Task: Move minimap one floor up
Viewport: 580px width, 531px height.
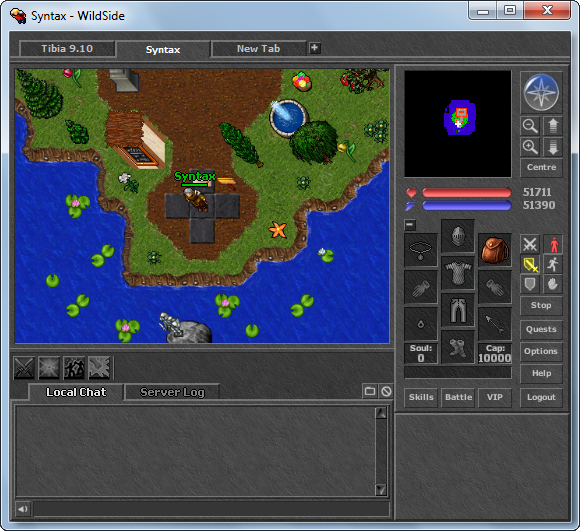Action: tap(553, 126)
